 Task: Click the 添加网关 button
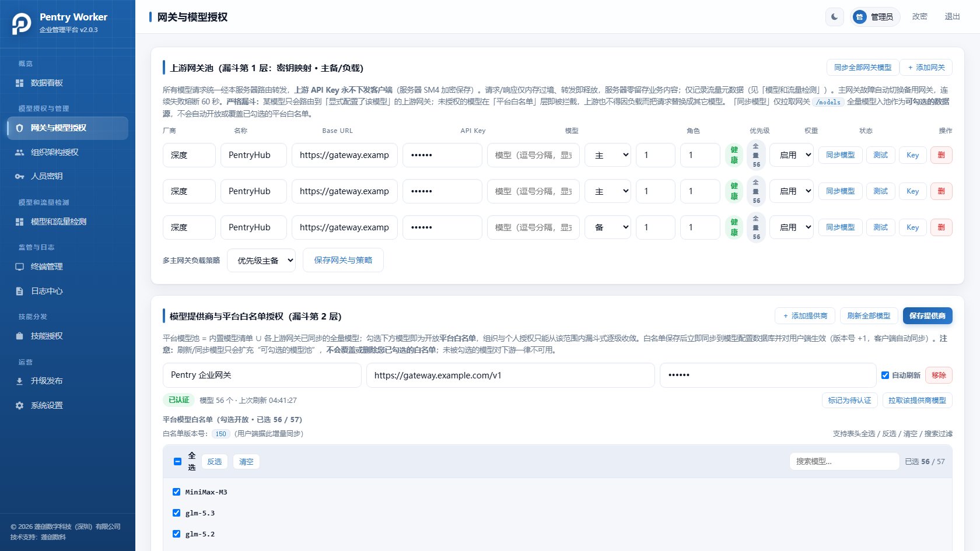(x=926, y=68)
